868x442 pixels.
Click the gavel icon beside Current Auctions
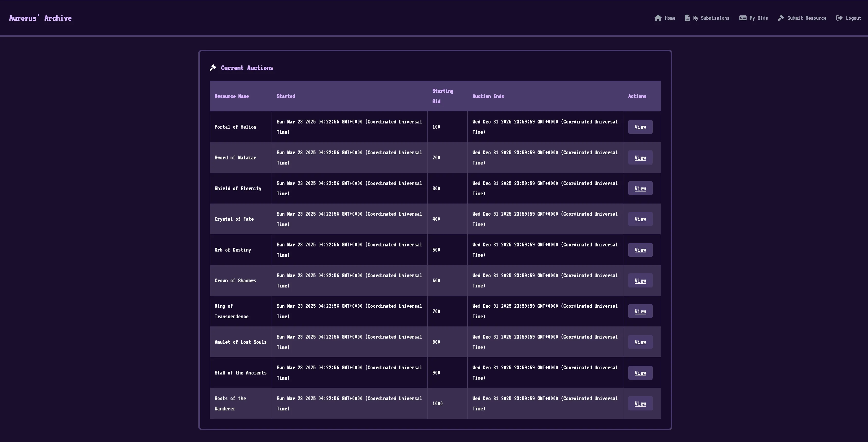coord(213,68)
